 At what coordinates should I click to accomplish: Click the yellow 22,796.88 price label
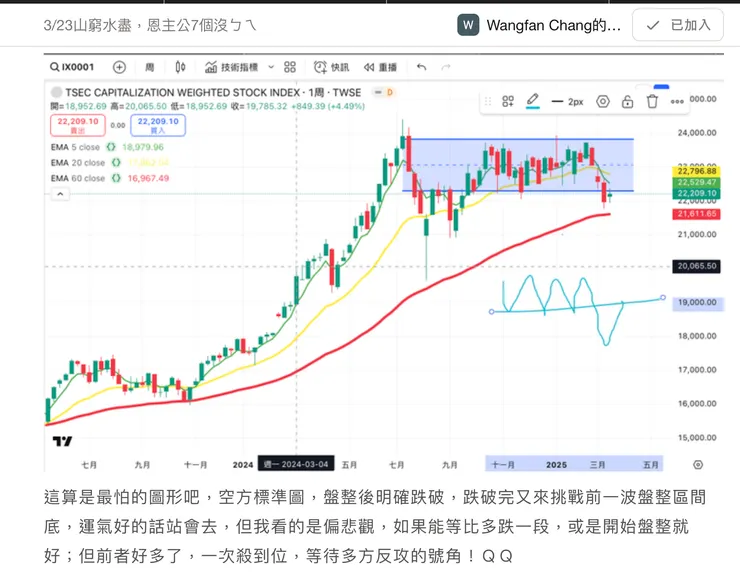697,171
